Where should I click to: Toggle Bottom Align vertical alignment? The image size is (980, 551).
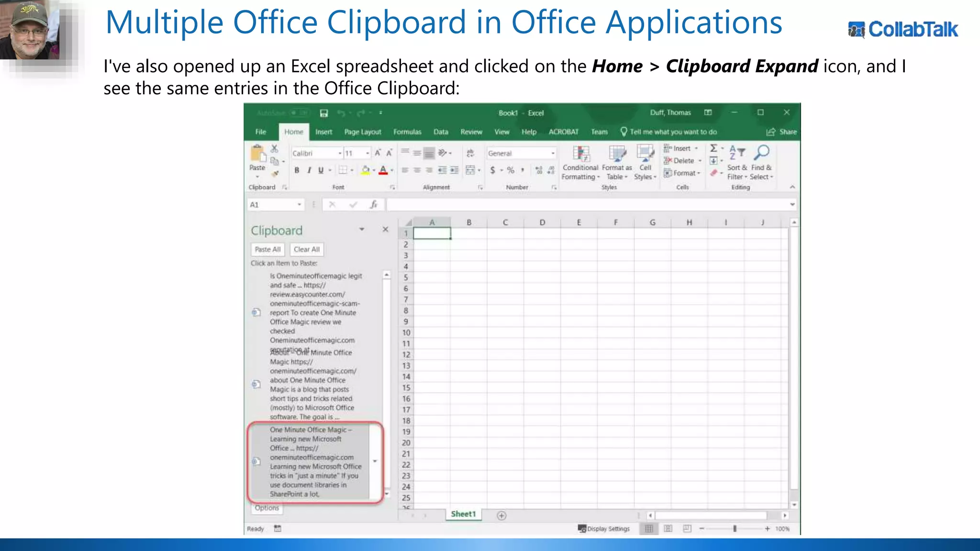coord(429,153)
